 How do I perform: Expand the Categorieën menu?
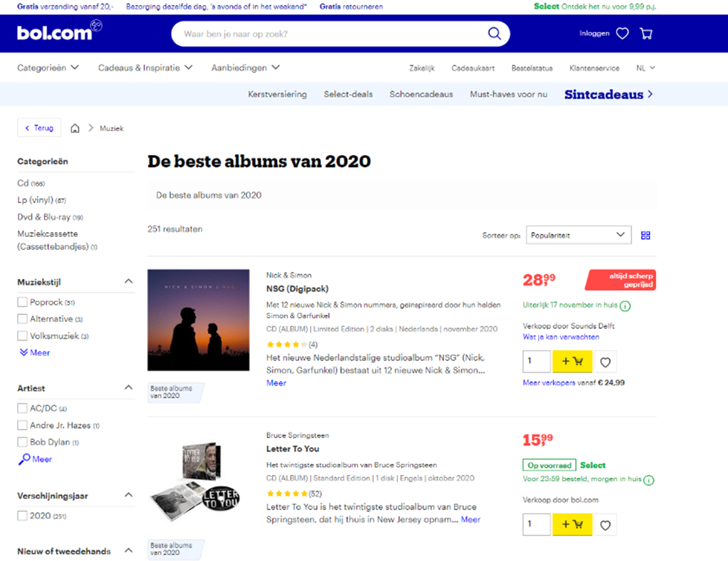[x=48, y=68]
